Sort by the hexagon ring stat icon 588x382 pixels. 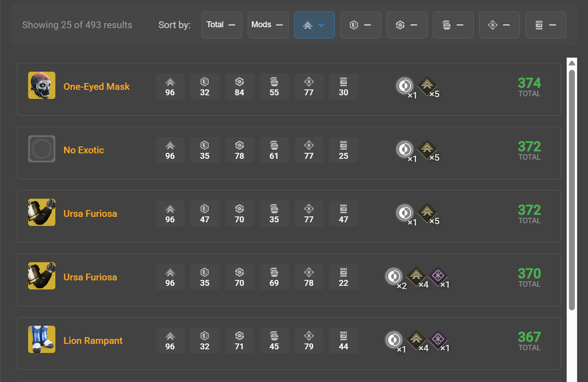pos(407,25)
